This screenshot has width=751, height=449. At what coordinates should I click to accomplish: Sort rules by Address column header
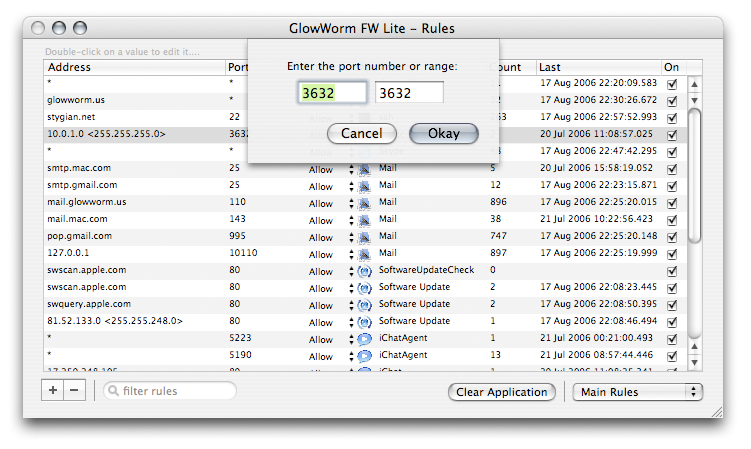click(134, 67)
